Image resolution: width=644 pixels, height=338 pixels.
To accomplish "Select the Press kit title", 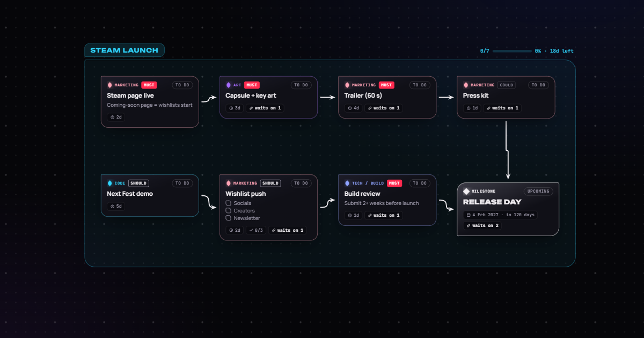I will (x=476, y=95).
